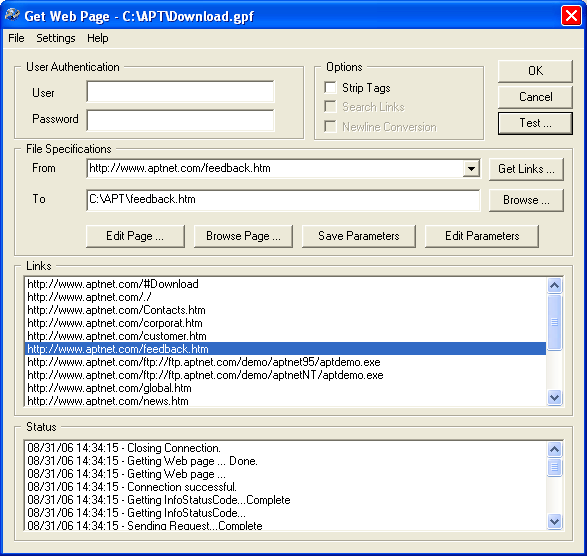Click into the Password input field

click(x=180, y=120)
